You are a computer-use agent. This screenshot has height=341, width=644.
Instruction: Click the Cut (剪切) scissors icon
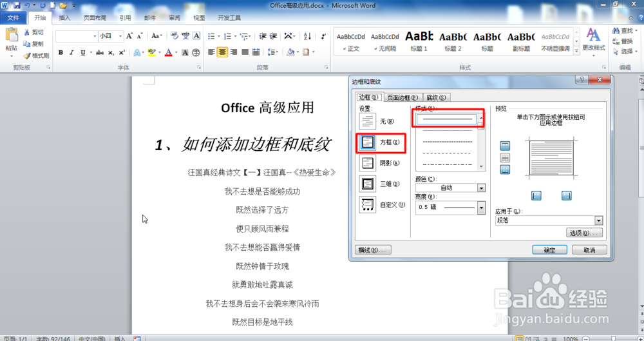[x=26, y=32]
